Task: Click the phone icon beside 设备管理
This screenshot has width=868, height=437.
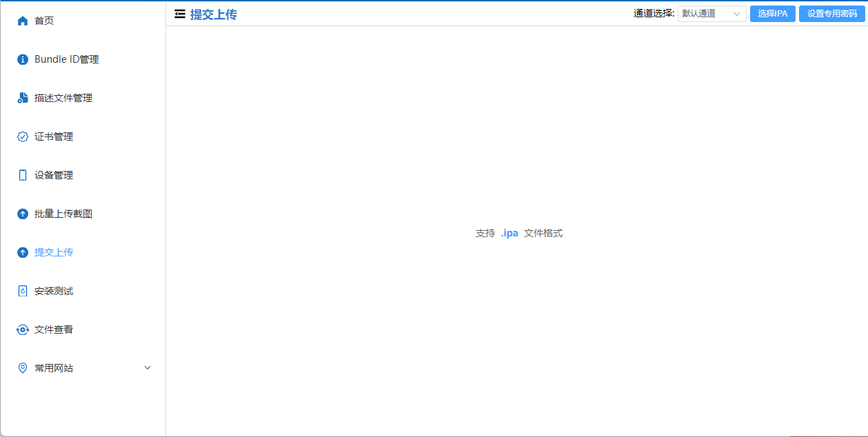Action: coord(23,175)
